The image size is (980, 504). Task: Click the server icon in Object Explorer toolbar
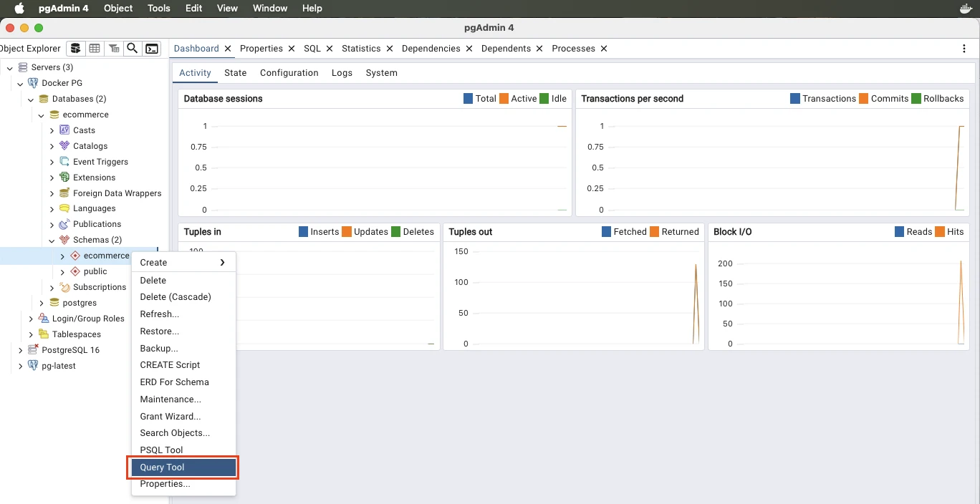75,49
